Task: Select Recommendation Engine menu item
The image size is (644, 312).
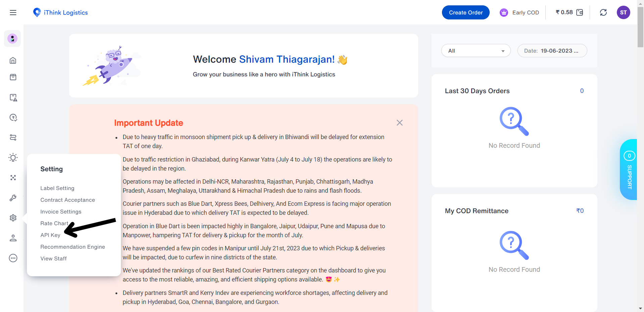Action: (73, 247)
